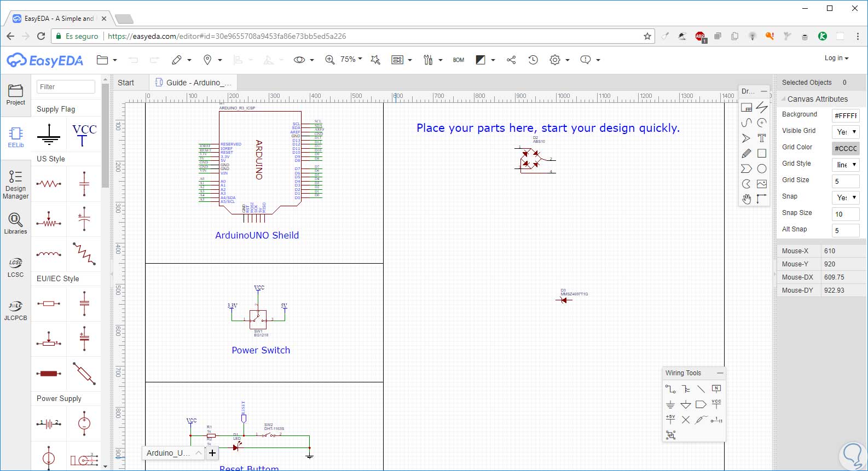The image size is (868, 471).
Task: Choose the Voltage Probe tool
Action: pyautogui.click(x=701, y=420)
